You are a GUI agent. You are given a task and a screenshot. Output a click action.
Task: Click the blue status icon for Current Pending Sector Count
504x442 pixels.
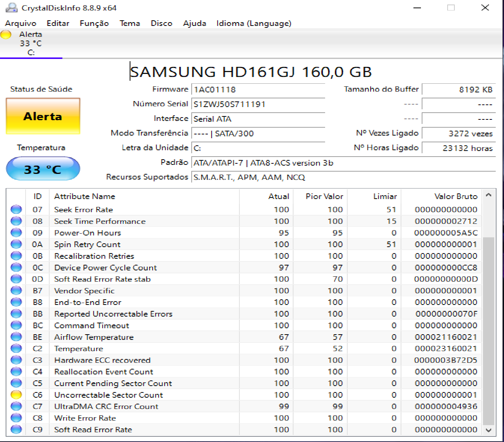(x=16, y=383)
